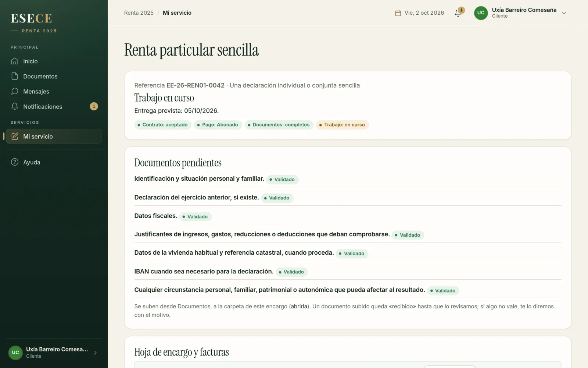
Task: Click the Uxía Barreiro Comesaña name in header
Action: pos(524,10)
